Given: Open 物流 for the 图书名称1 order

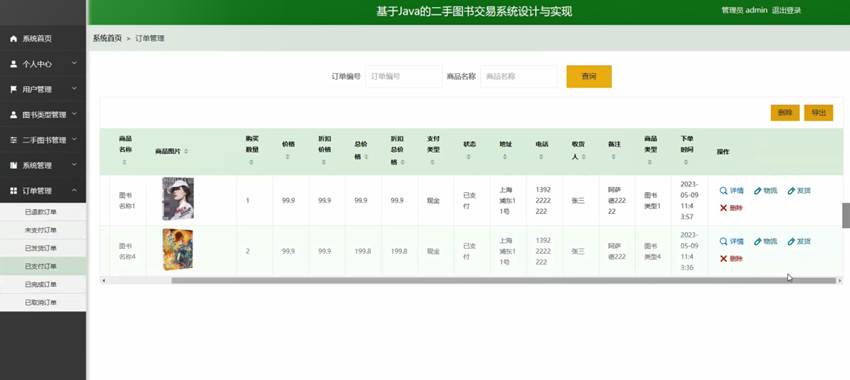Looking at the screenshot, I should [765, 191].
